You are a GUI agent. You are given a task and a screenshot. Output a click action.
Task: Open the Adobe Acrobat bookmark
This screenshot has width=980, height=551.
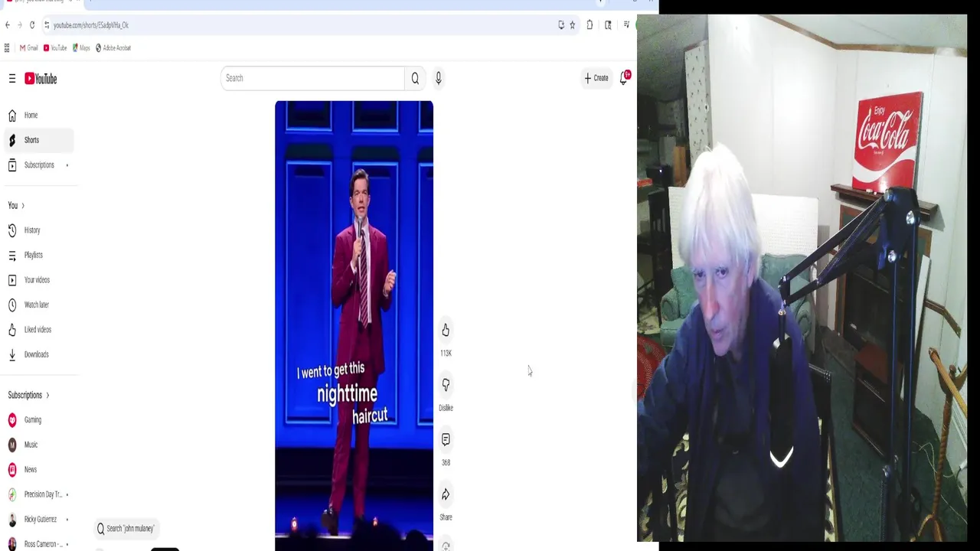click(113, 47)
